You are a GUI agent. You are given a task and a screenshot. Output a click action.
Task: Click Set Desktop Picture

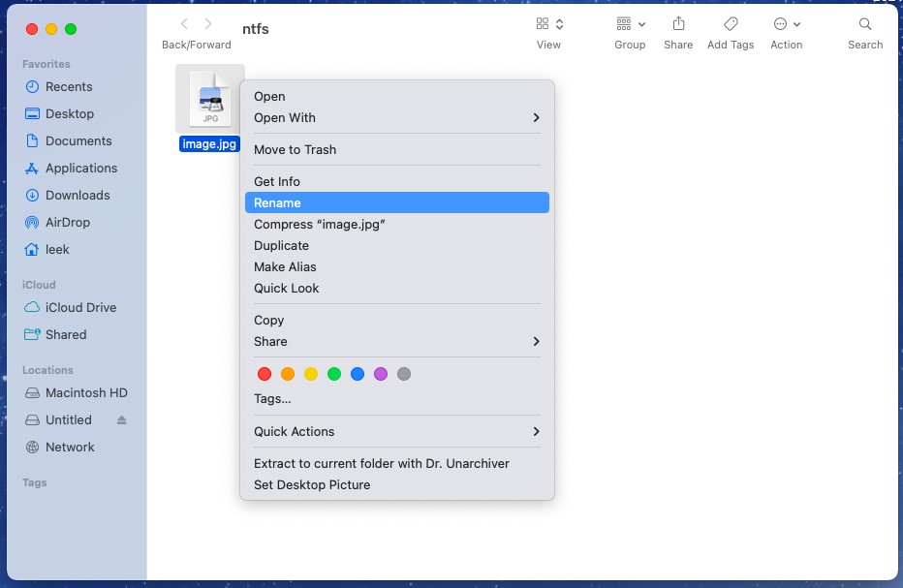point(312,485)
